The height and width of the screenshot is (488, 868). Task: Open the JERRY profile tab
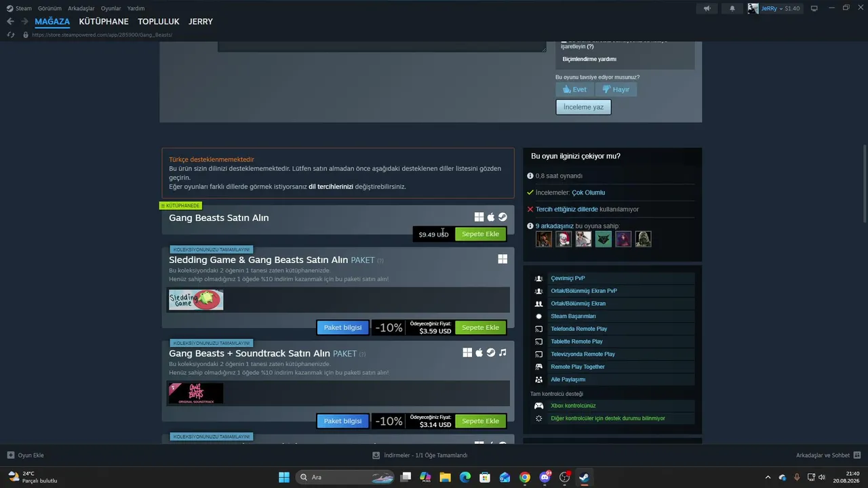201,22
